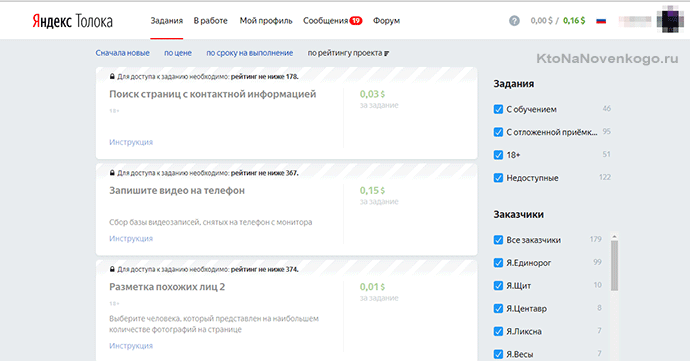The height and width of the screenshot is (361, 690).
Task: Click lock icon on rating 178 task
Action: tap(112, 76)
